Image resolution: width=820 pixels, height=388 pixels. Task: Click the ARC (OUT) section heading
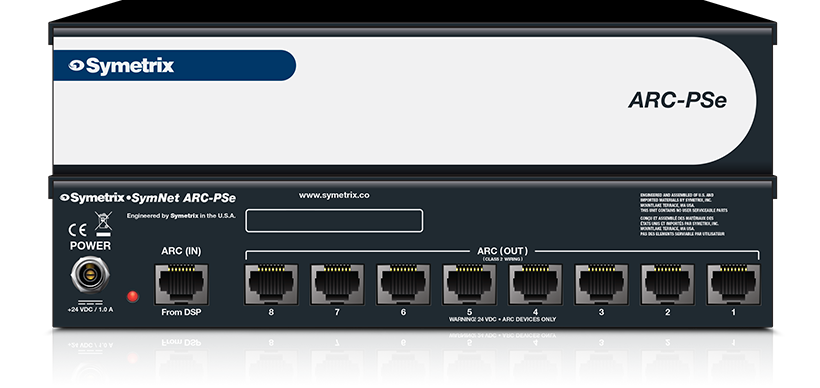pos(503,251)
